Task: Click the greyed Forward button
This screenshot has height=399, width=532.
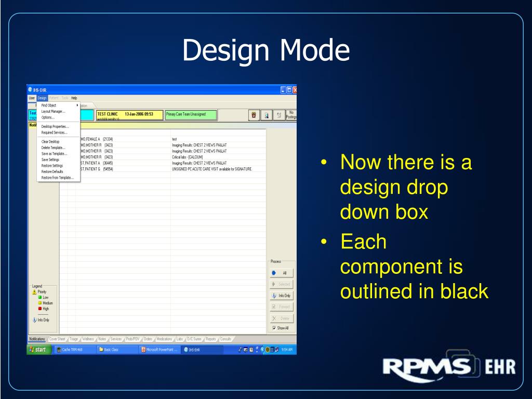Action: [x=282, y=307]
